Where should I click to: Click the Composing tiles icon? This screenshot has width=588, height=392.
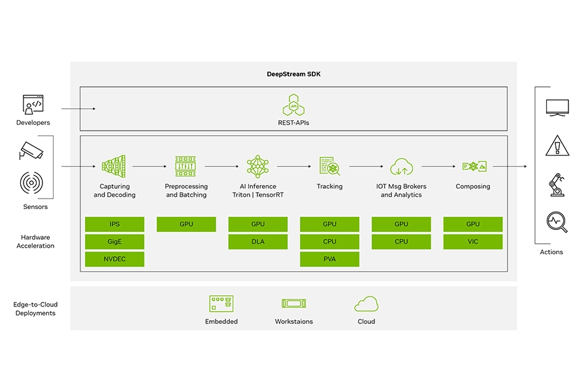(474, 166)
